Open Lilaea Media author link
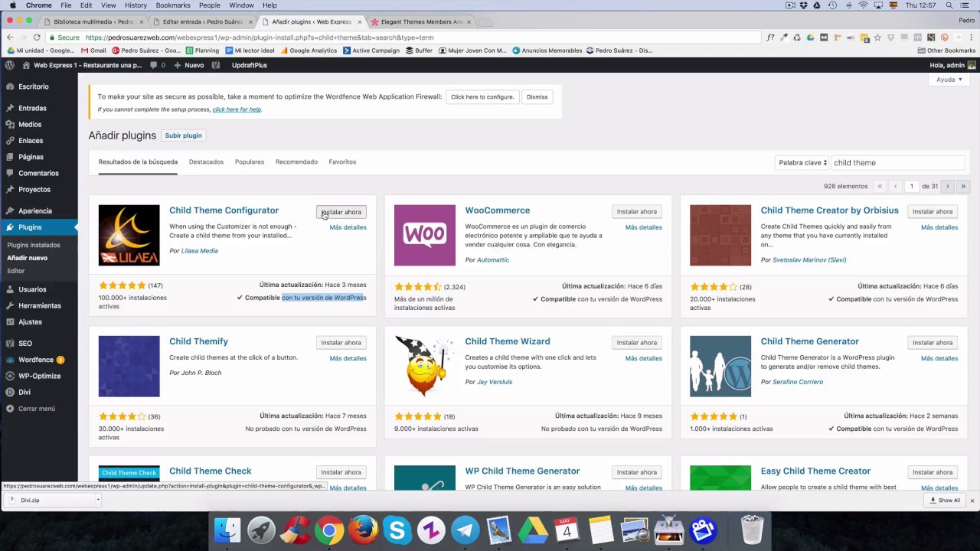Viewport: 980px width, 551px height. point(199,251)
